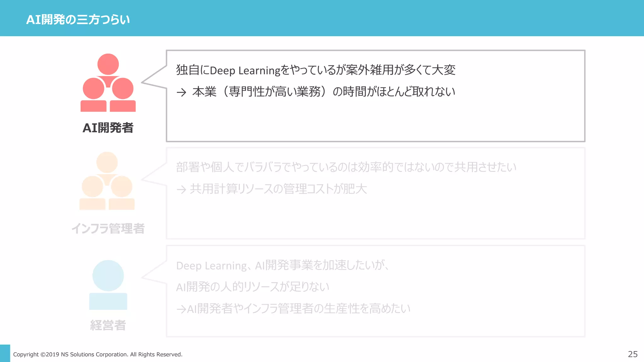Click the copyright notice NS Solutions Corporation

[x=98, y=354]
